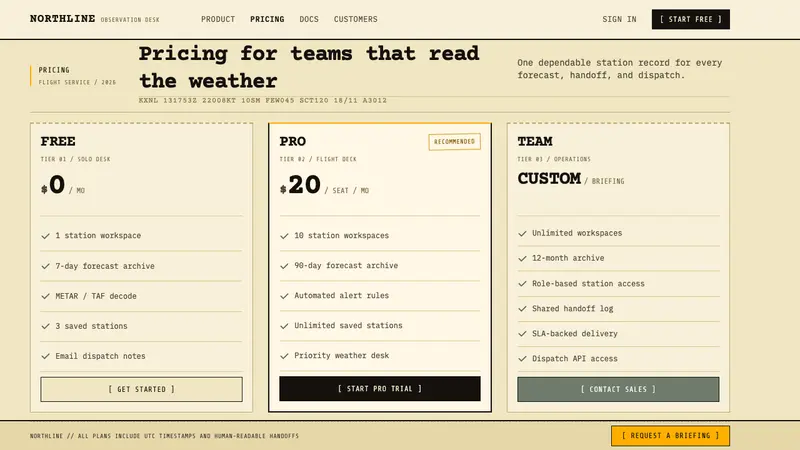Click the 'SLA-backed delivery' feature text
The width and height of the screenshot is (800, 450).
[x=574, y=334]
